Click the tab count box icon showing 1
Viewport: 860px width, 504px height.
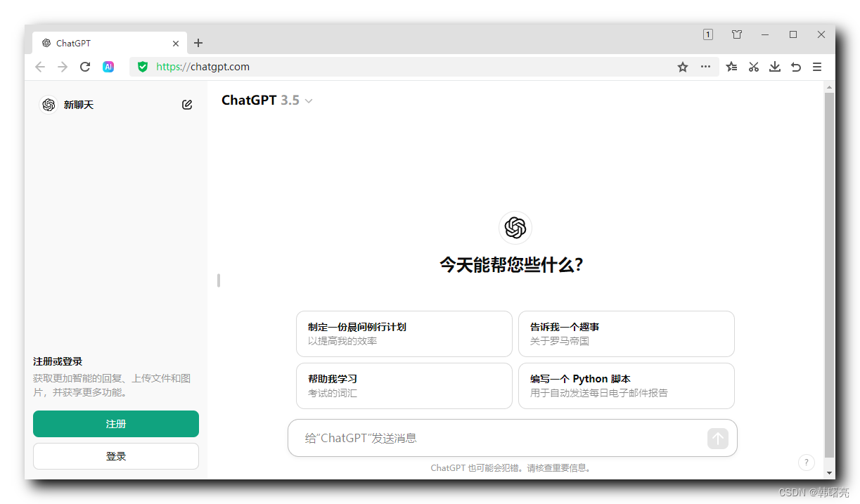coord(708,34)
